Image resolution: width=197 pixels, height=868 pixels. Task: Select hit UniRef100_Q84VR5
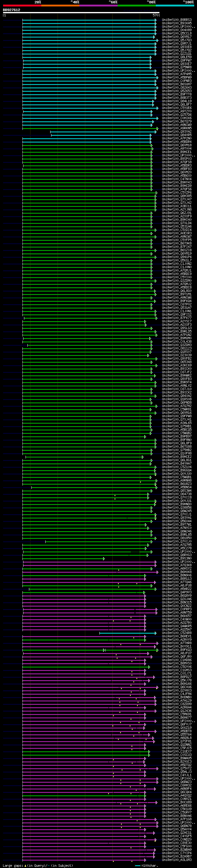[177, 135]
